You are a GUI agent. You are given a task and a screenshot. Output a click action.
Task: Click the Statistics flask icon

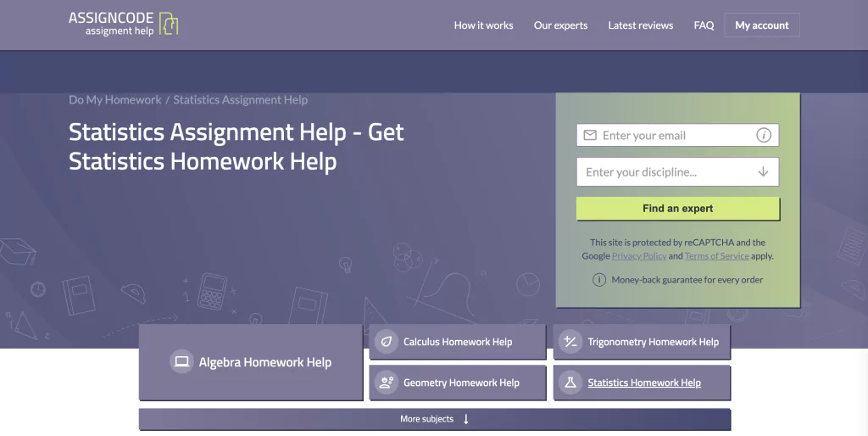pos(570,383)
